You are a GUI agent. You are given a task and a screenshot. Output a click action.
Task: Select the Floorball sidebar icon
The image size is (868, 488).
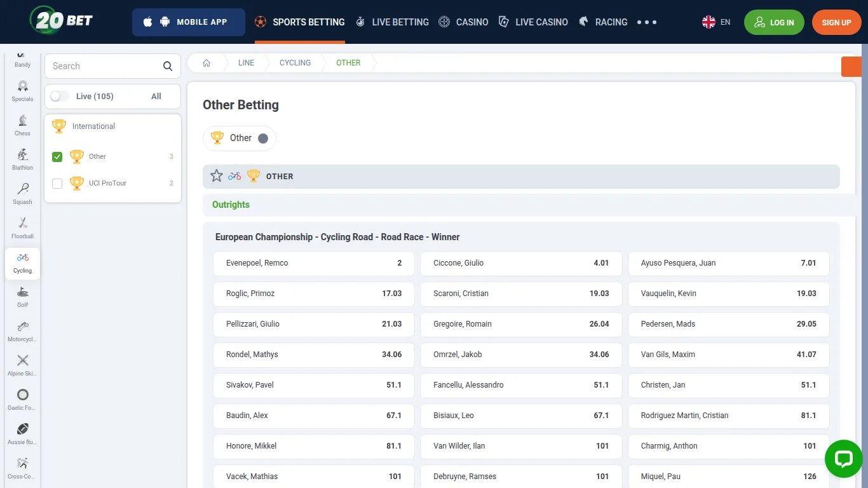click(22, 228)
